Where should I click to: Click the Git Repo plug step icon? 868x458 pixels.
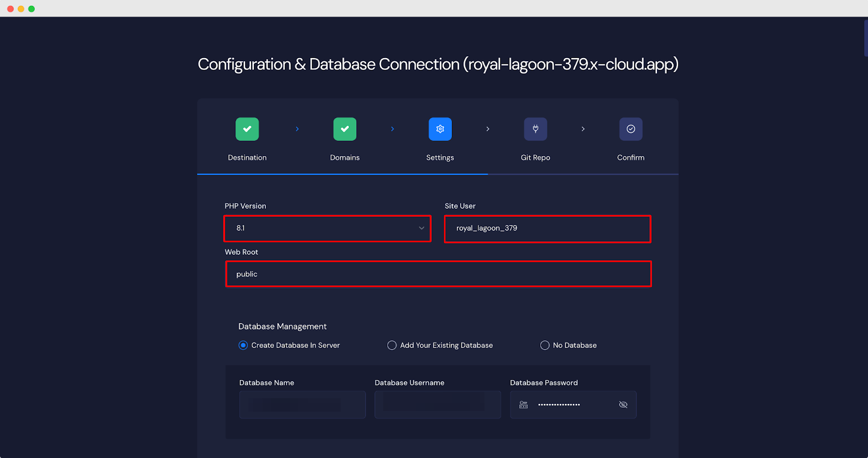[535, 129]
